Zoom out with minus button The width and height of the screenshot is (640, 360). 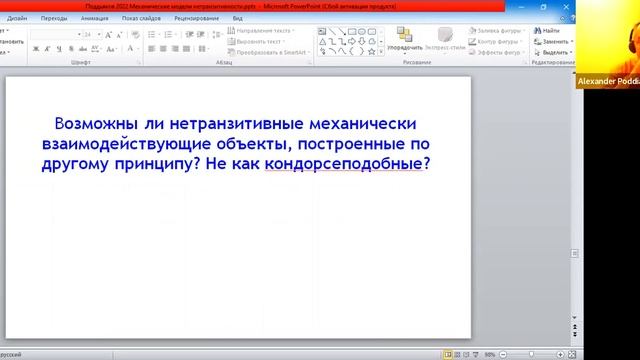(x=503, y=355)
